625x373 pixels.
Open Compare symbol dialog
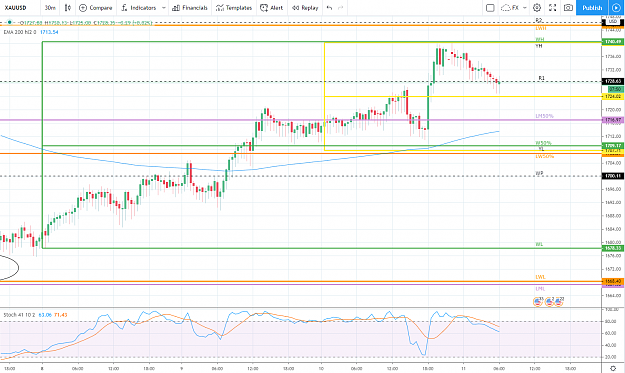(96, 8)
